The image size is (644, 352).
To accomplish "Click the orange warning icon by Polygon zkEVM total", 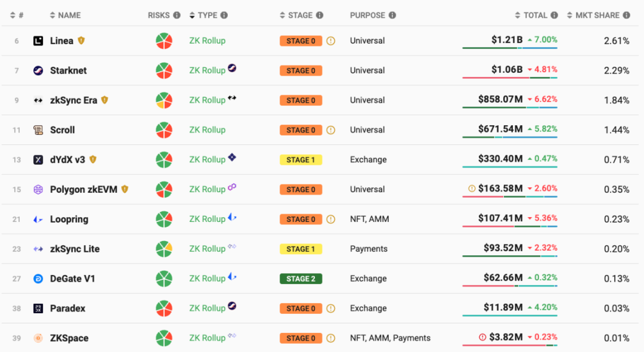I will [x=472, y=189].
